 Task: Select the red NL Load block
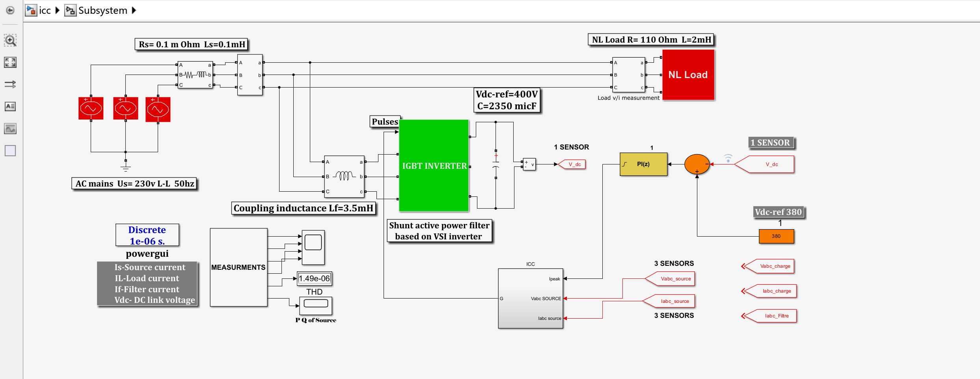pos(688,75)
